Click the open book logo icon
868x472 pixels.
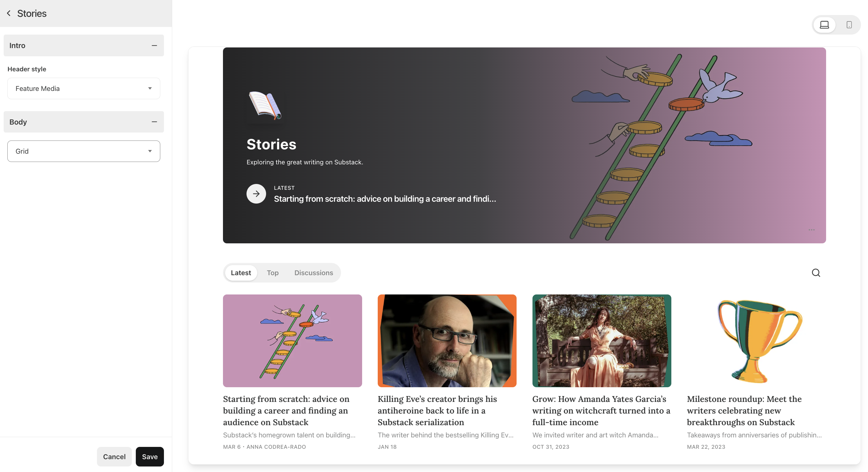(x=265, y=106)
